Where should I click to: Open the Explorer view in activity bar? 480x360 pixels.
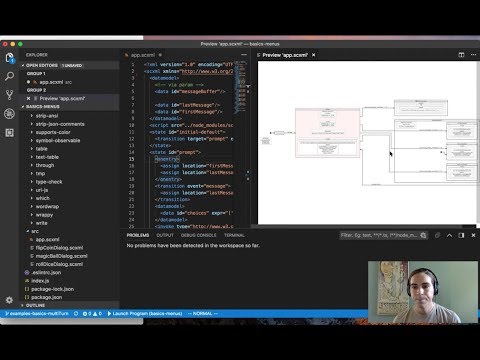click(9, 58)
